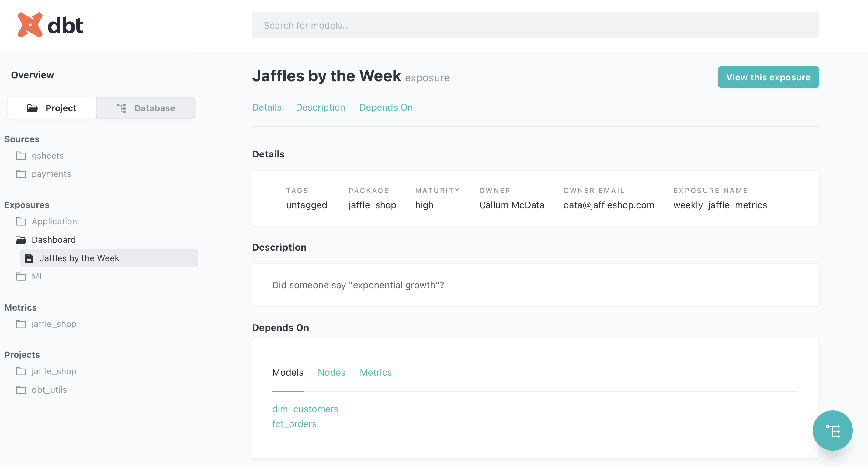This screenshot has height=467, width=868.
Task: Click the View this exposure button
Action: click(768, 77)
